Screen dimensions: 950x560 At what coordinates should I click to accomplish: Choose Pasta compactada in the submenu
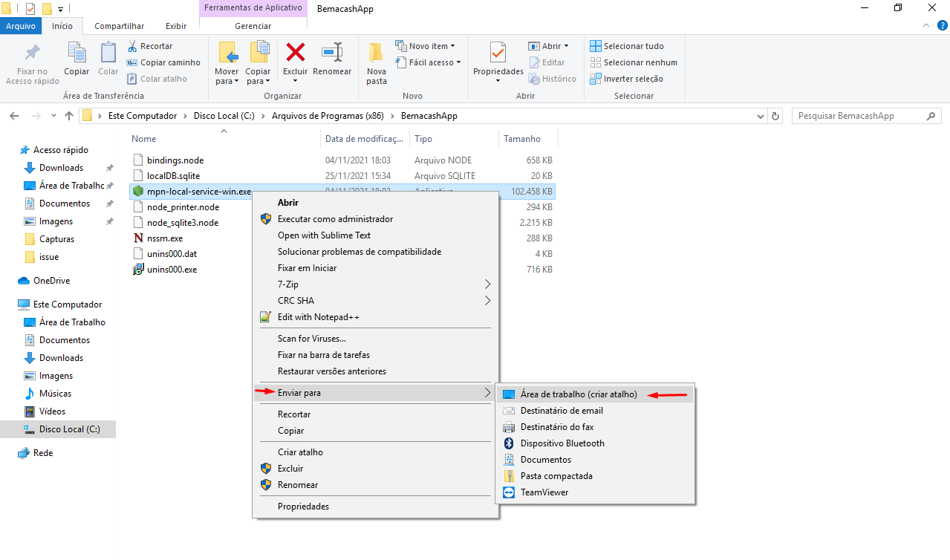coord(595,476)
